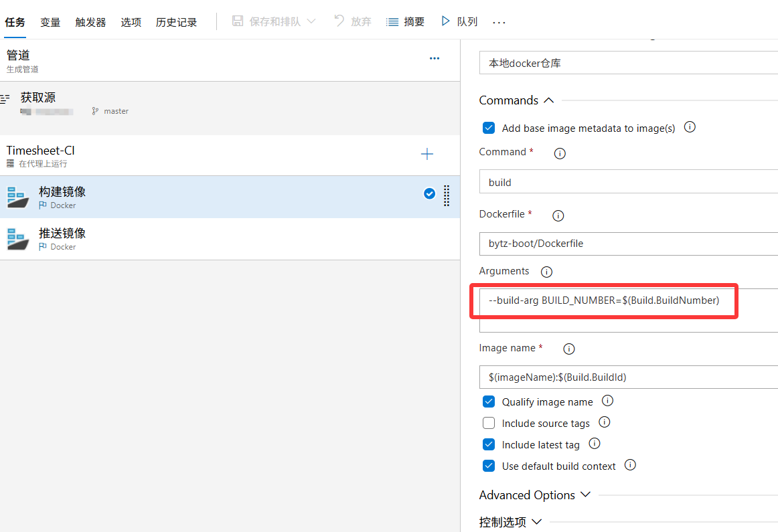Click the flag icon beside 推送镜像 Docker
This screenshot has height=532, width=778.
point(43,246)
